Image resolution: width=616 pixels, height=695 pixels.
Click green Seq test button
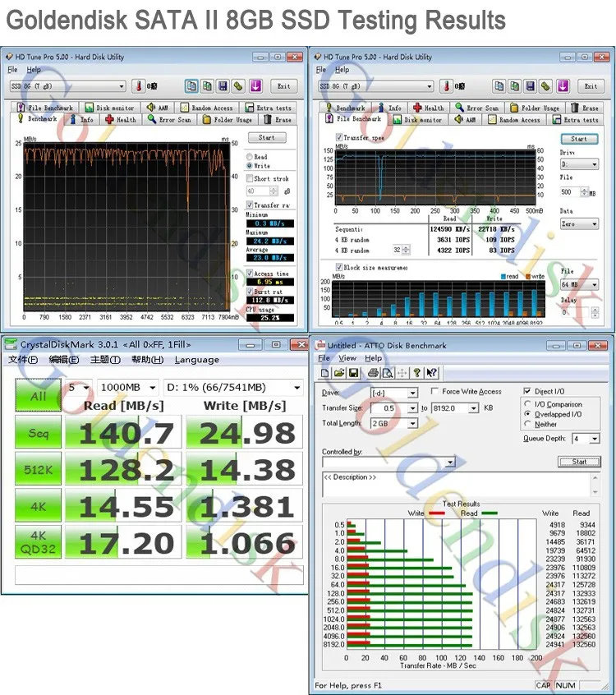(38, 432)
